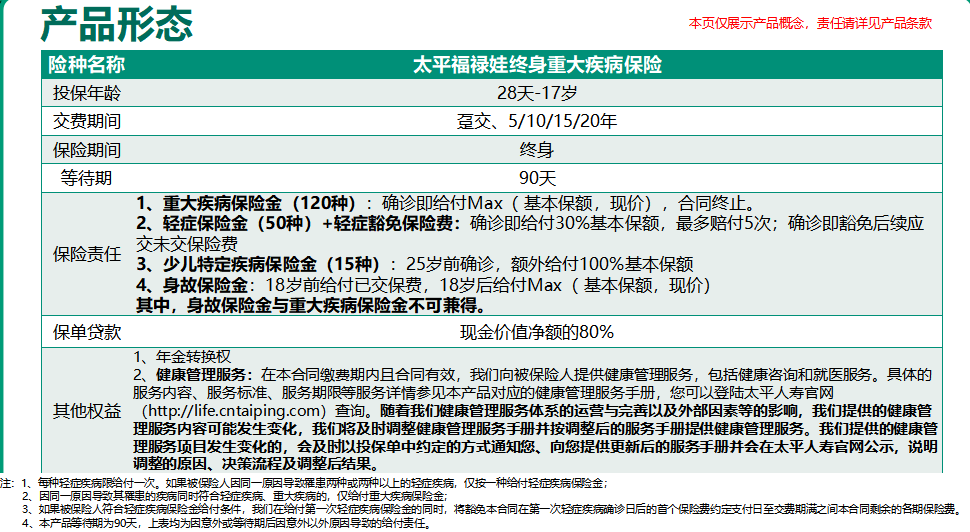
Task: Click the 终身 value cell
Action: click(x=537, y=150)
